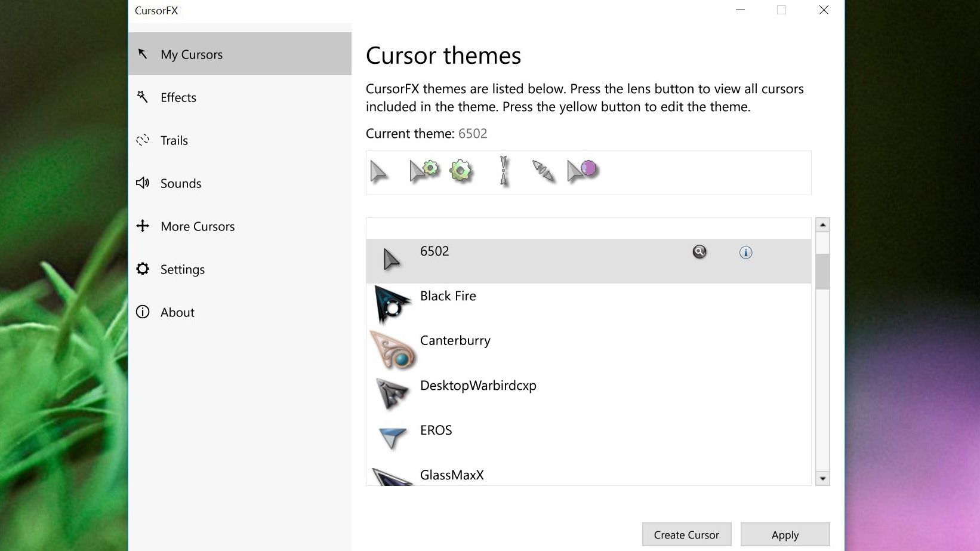Viewport: 980px width, 551px height.
Task: Click the text I-beam cursor preview
Action: click(504, 171)
